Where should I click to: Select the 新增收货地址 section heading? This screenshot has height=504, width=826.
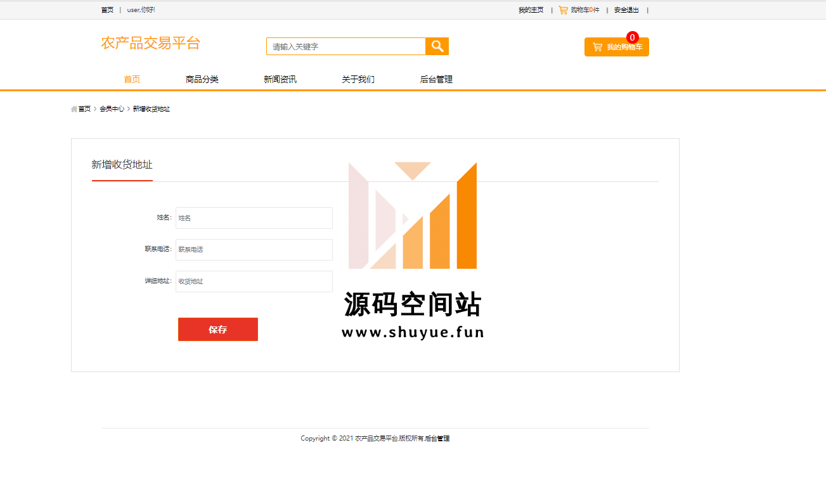(x=122, y=165)
